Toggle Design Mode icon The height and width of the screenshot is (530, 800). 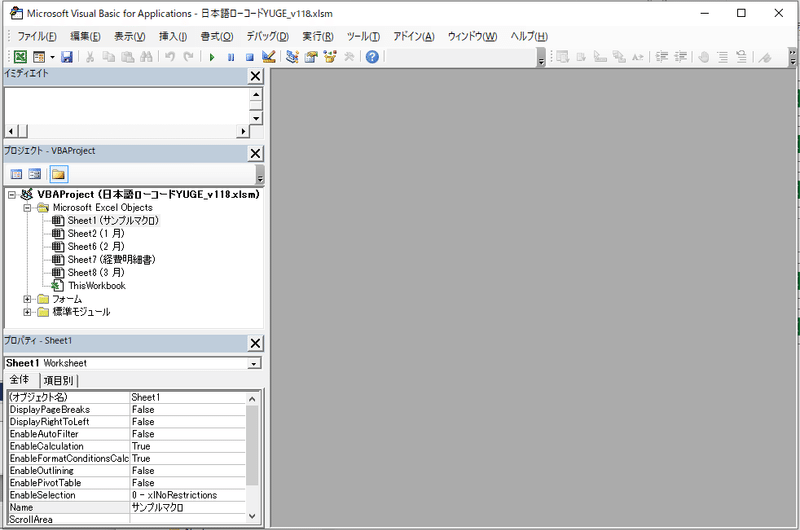pyautogui.click(x=268, y=57)
